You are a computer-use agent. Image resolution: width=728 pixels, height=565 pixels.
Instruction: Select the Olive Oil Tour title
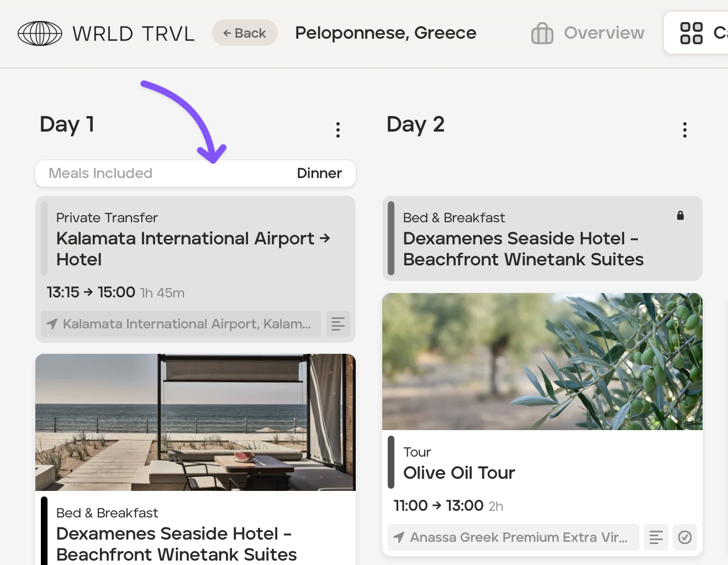(459, 473)
